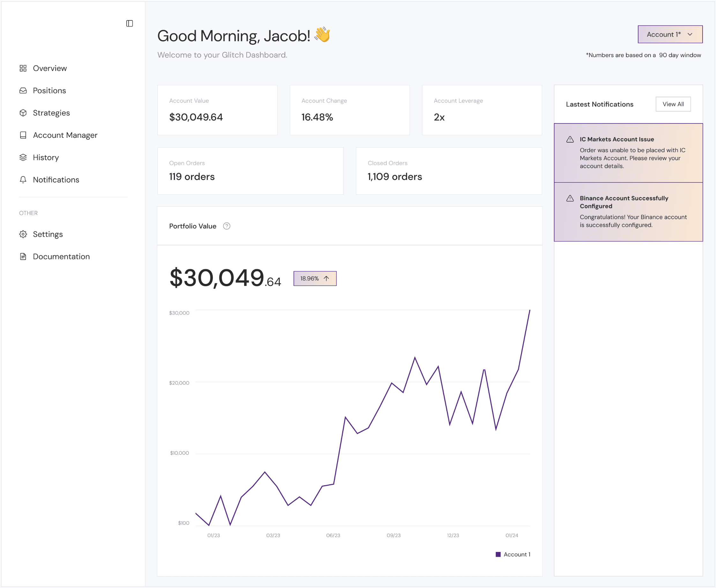The height and width of the screenshot is (588, 716).
Task: Click the Account 1 legend label
Action: point(517,555)
